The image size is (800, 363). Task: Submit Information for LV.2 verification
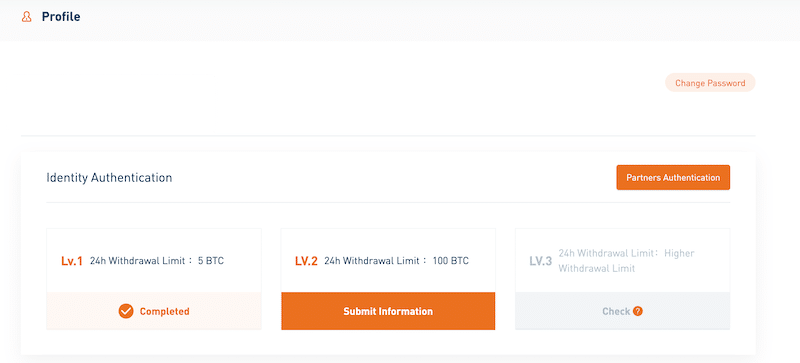pos(388,311)
